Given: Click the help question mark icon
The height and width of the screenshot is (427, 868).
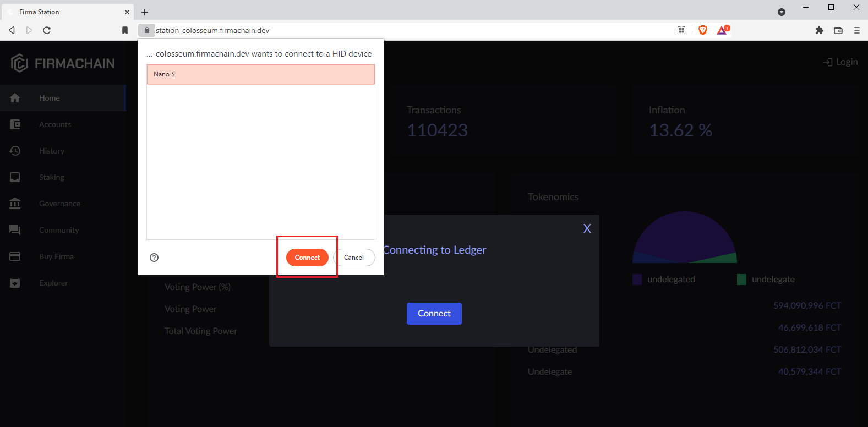Looking at the screenshot, I should pyautogui.click(x=154, y=258).
